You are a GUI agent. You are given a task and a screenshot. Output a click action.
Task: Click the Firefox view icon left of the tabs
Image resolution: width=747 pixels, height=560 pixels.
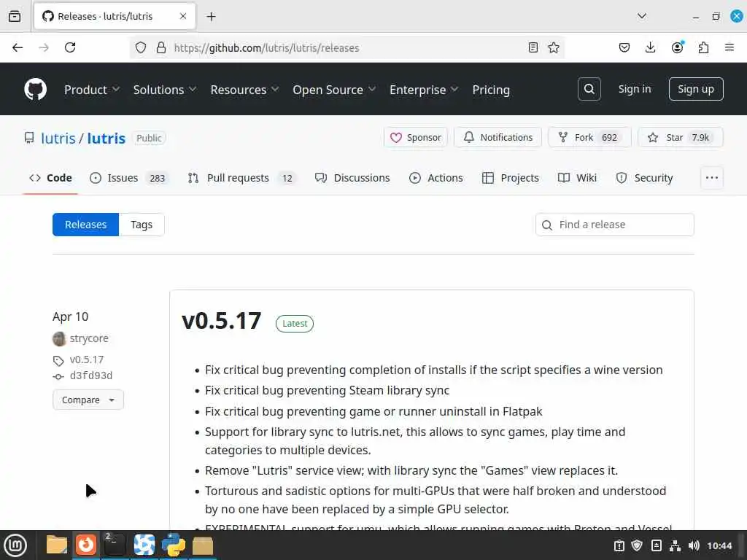pos(15,16)
